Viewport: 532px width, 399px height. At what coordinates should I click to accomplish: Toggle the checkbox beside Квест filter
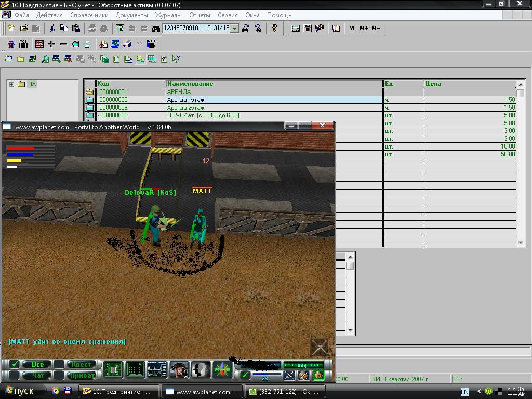click(x=59, y=364)
